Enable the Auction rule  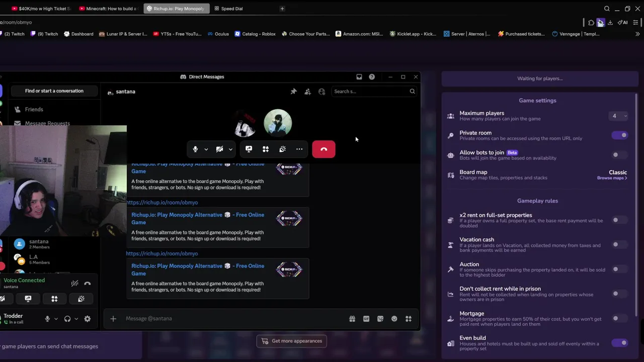pyautogui.click(x=620, y=269)
